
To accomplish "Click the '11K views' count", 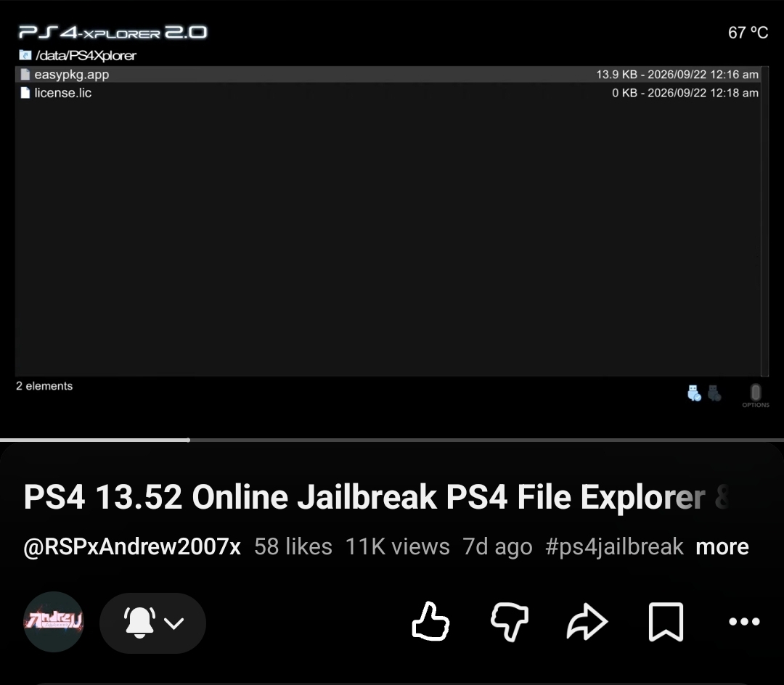I will [x=398, y=546].
